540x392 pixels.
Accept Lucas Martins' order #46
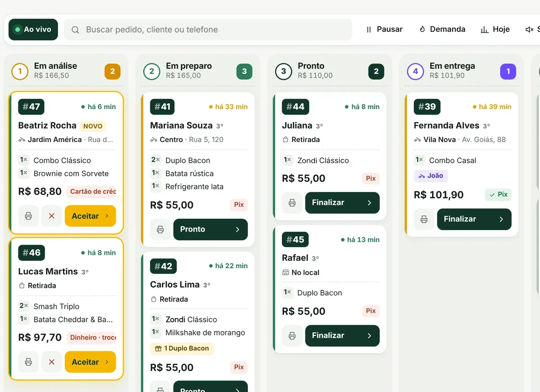point(90,362)
